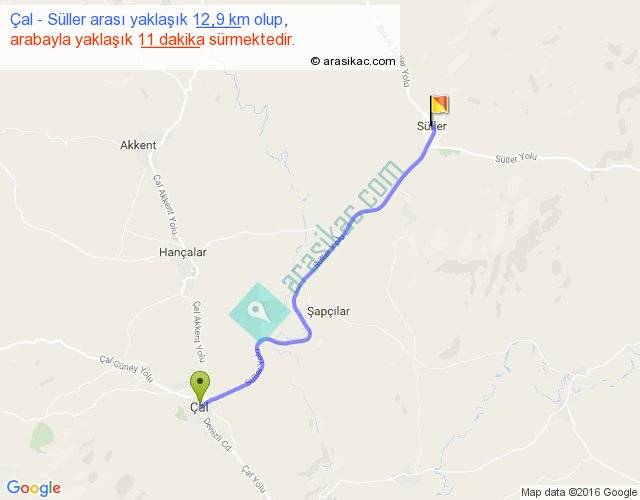Click the arasikac.com copyright text
Screen dimensions: 640x500
coord(353,61)
